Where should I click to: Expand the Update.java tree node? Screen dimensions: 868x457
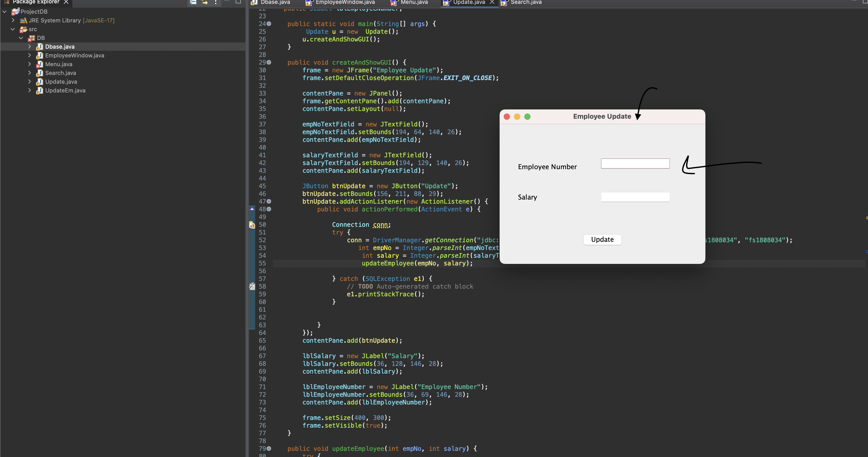coord(29,82)
